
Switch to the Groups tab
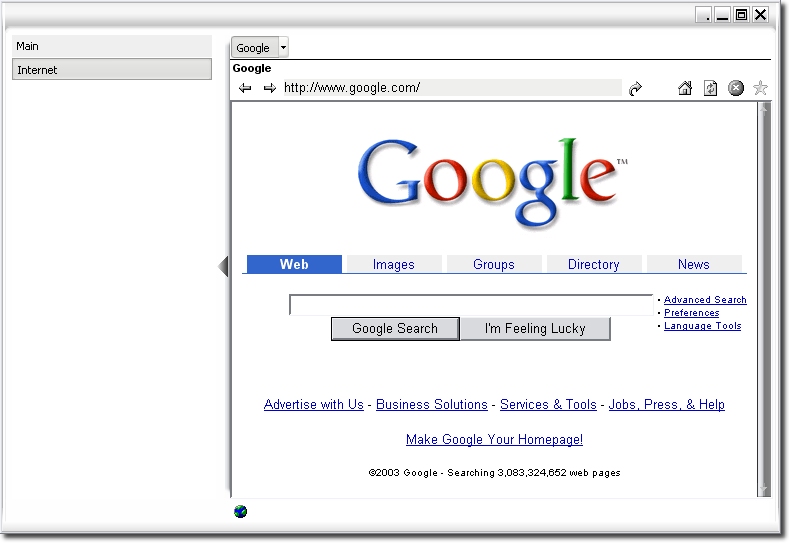(x=494, y=264)
